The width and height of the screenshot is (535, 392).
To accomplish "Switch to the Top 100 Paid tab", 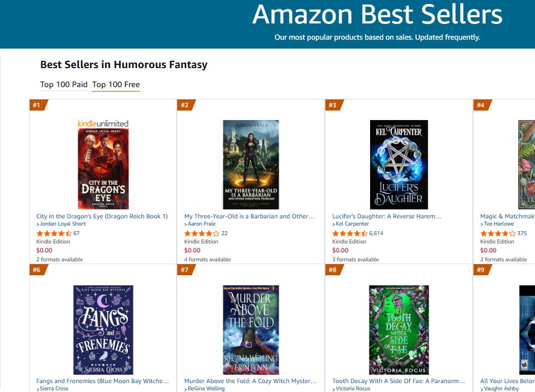I will tap(63, 84).
